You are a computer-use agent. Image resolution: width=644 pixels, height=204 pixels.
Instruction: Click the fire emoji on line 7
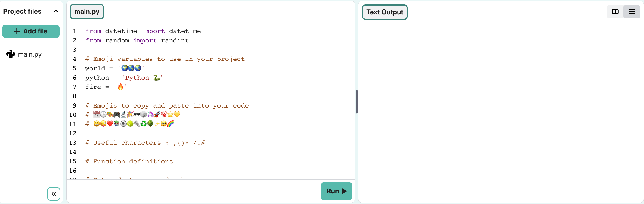(121, 87)
